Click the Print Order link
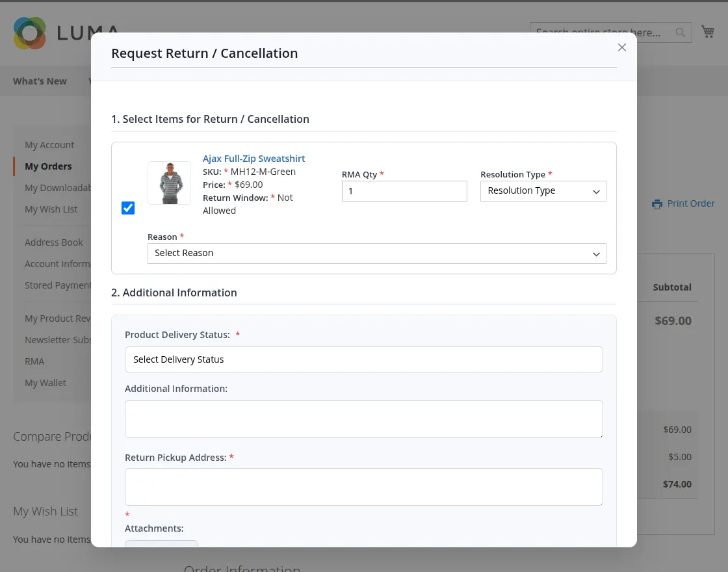The height and width of the screenshot is (572, 728). (x=691, y=203)
